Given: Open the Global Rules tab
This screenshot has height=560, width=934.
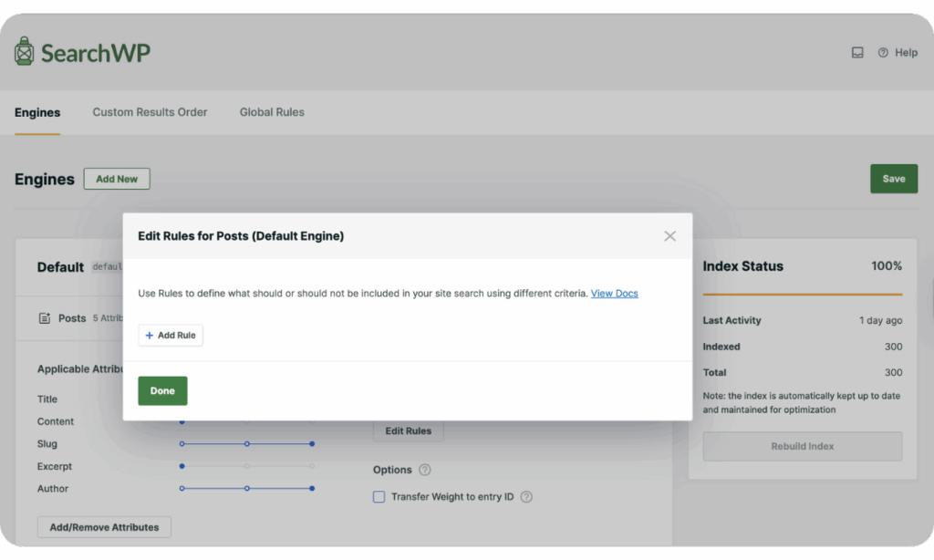Looking at the screenshot, I should [x=272, y=112].
